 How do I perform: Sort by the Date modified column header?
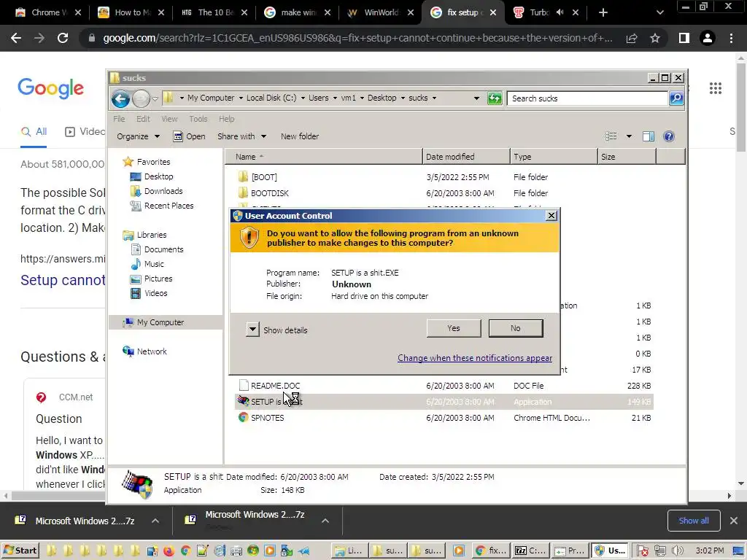click(466, 157)
